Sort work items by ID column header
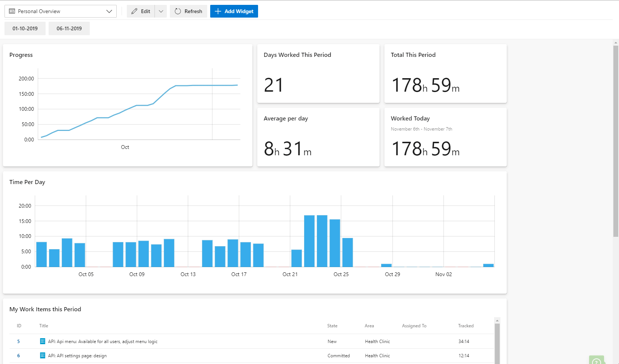 tap(19, 326)
